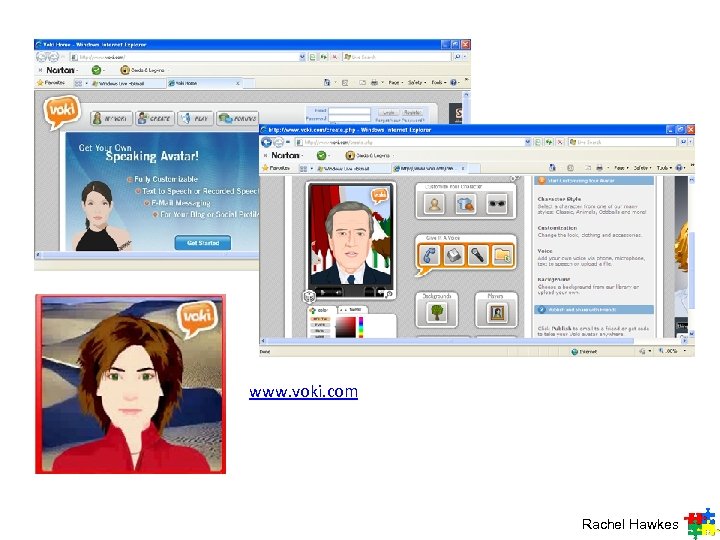Click the Login button on Voki home
Viewport: 720px width, 540px height.
pos(388,112)
